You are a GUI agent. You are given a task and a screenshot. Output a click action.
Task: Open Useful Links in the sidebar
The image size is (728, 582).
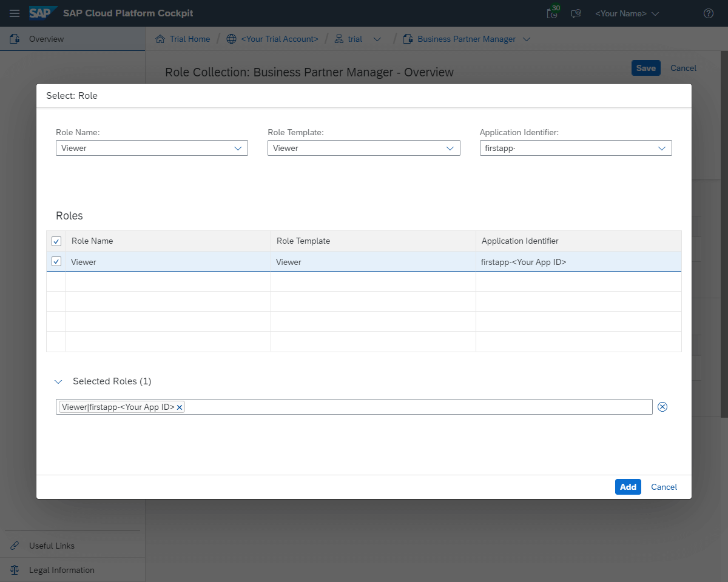click(73, 546)
